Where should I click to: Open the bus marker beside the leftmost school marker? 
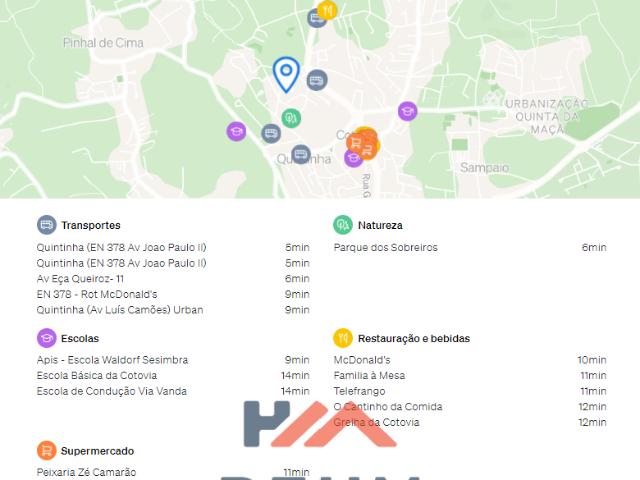[x=271, y=133]
